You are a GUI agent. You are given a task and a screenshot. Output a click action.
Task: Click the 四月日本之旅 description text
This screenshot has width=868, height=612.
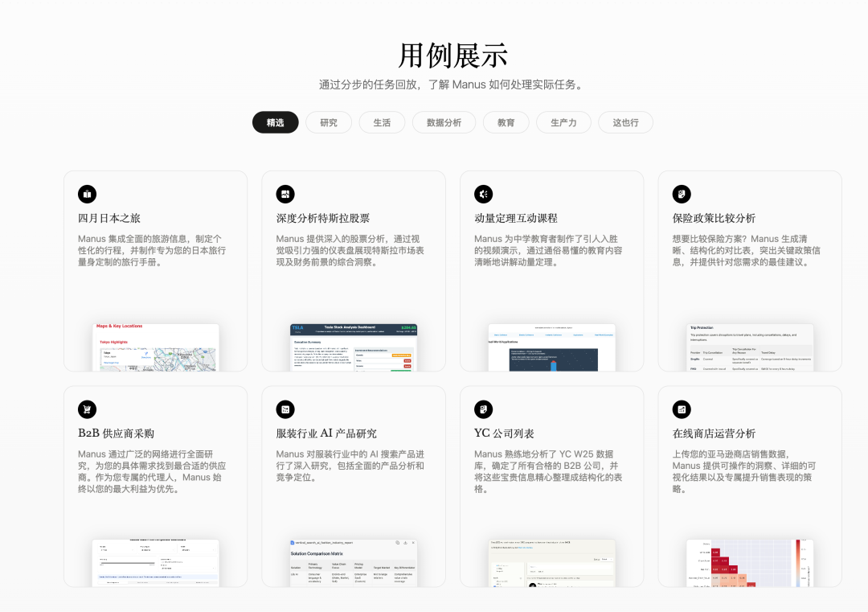[152, 250]
